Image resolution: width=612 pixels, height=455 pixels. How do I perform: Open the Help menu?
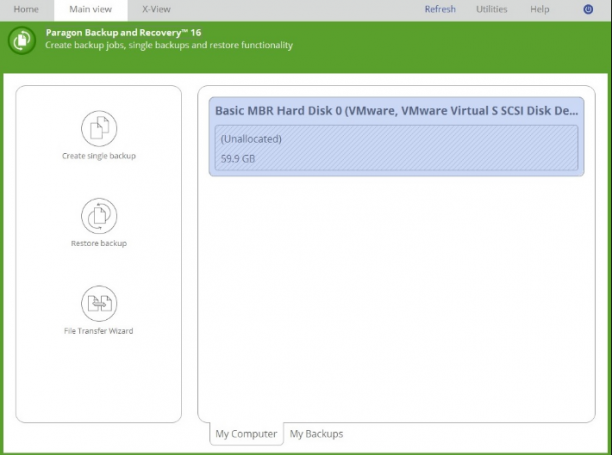click(539, 9)
